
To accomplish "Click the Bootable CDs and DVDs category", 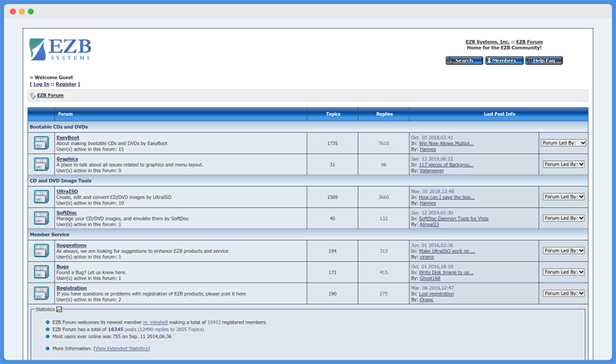I will 59,127.
